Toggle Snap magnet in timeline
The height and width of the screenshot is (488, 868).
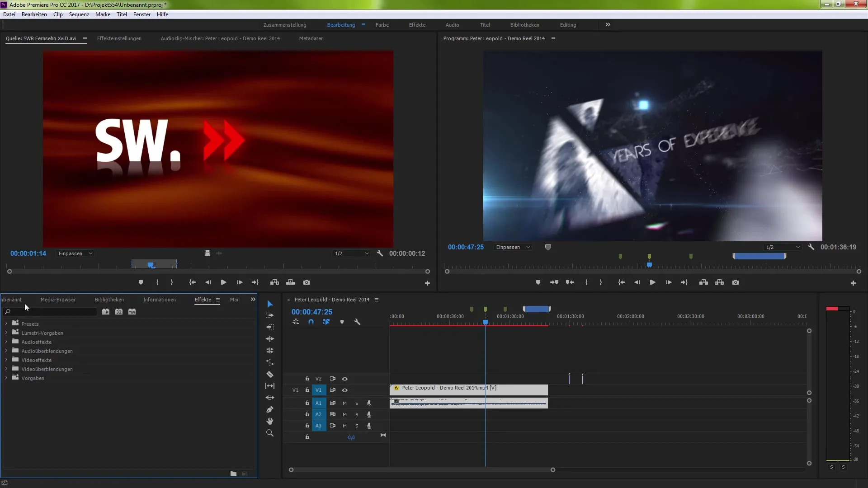311,322
